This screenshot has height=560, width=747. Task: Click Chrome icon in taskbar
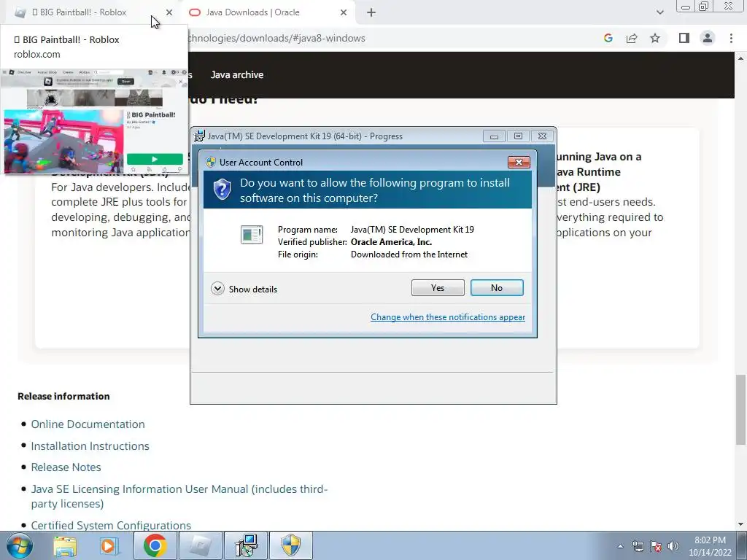(155, 546)
